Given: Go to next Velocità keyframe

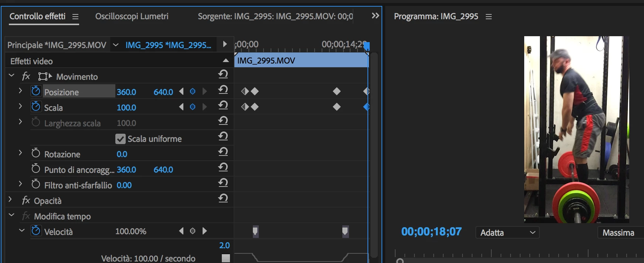Looking at the screenshot, I should 204,231.
